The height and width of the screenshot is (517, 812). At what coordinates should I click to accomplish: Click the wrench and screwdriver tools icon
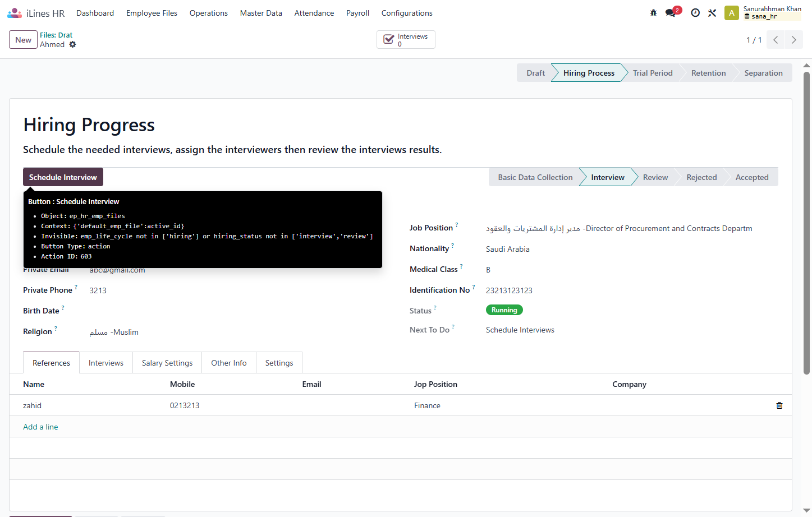tap(712, 13)
